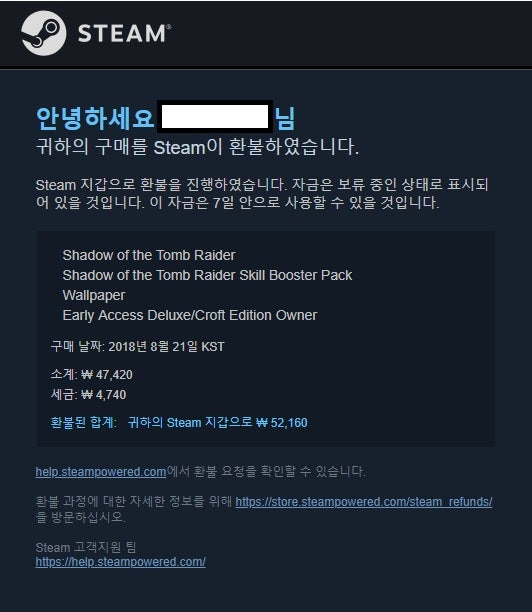
Task: Click the Steam 고객지원 팀 signature
Action: coord(86,547)
